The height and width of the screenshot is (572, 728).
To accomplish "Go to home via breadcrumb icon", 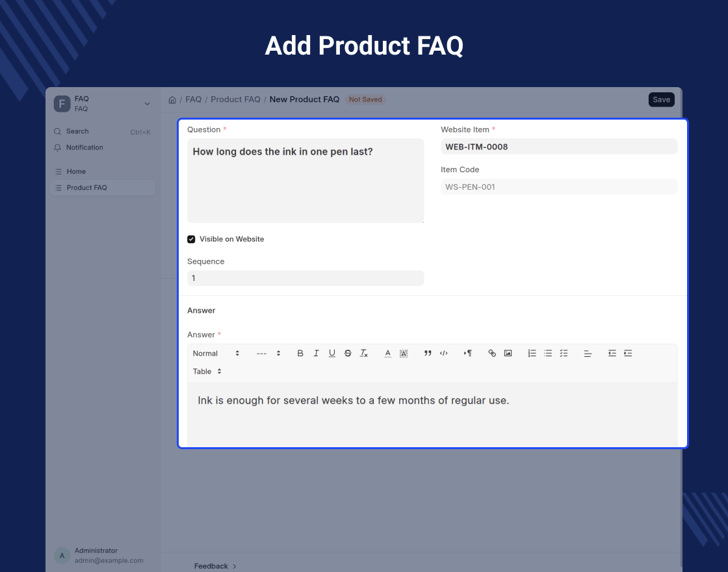I will click(x=172, y=100).
